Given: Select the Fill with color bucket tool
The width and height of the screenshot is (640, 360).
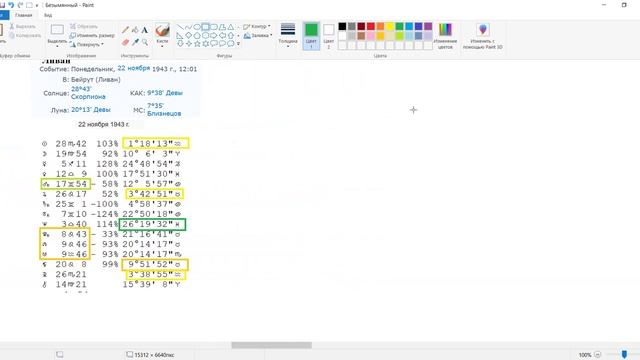Looking at the screenshot, I should click(x=135, y=30).
